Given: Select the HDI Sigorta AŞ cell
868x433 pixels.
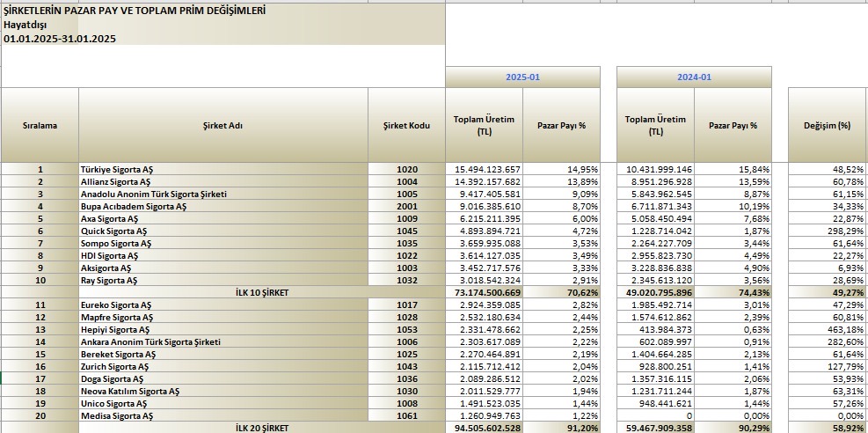Looking at the screenshot, I should point(223,255).
